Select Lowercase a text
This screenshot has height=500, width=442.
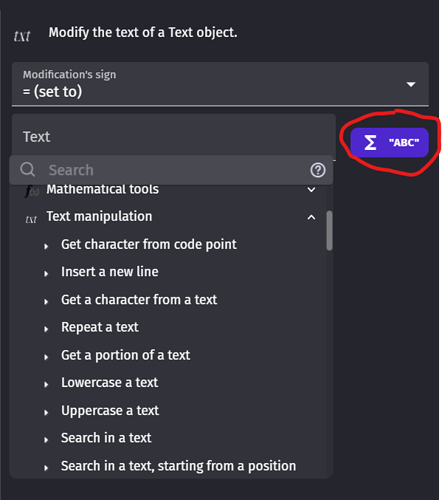click(110, 382)
